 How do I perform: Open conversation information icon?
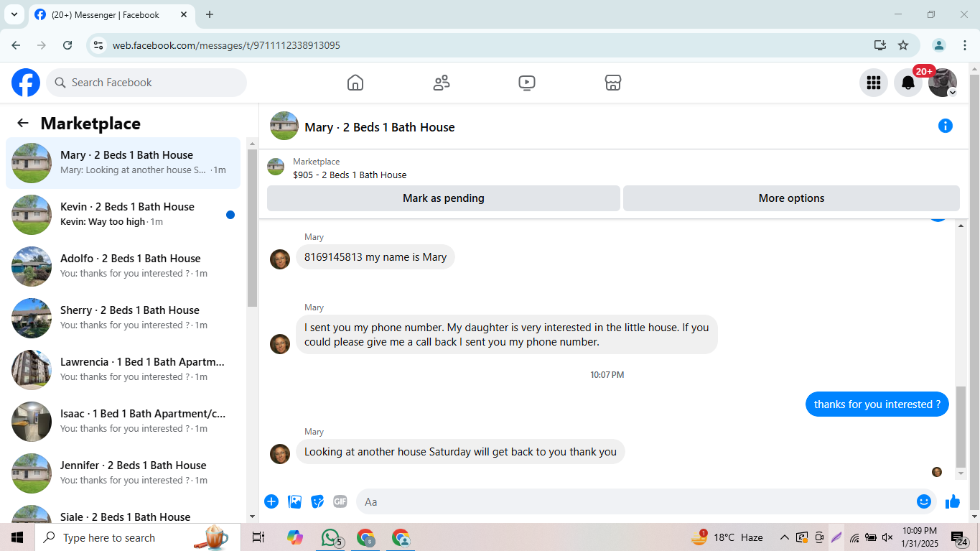click(x=946, y=126)
